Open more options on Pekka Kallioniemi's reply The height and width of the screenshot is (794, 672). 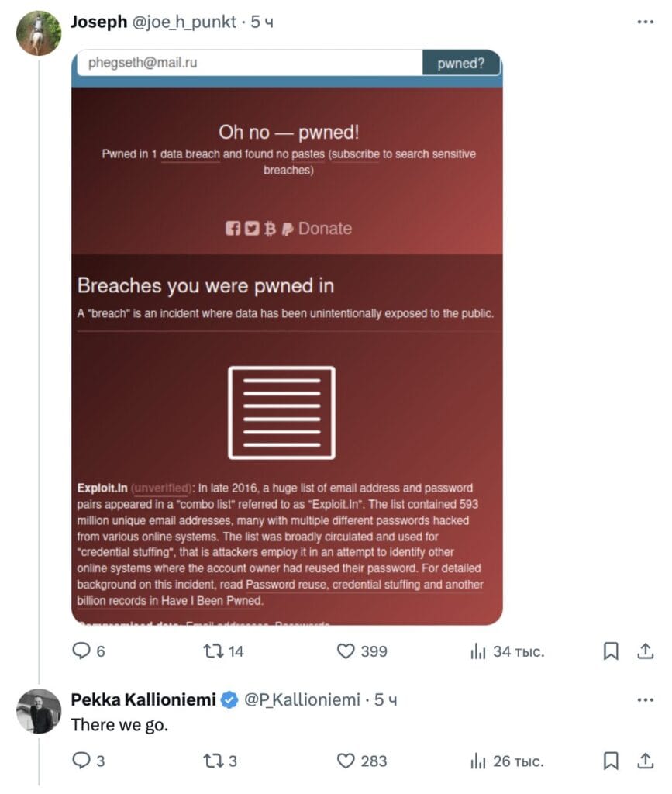645,700
